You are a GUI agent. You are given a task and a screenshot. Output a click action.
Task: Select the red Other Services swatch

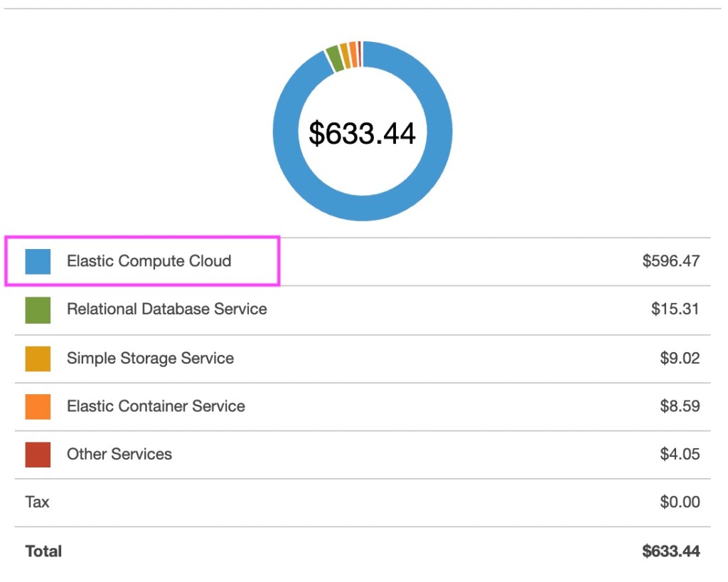tap(38, 455)
